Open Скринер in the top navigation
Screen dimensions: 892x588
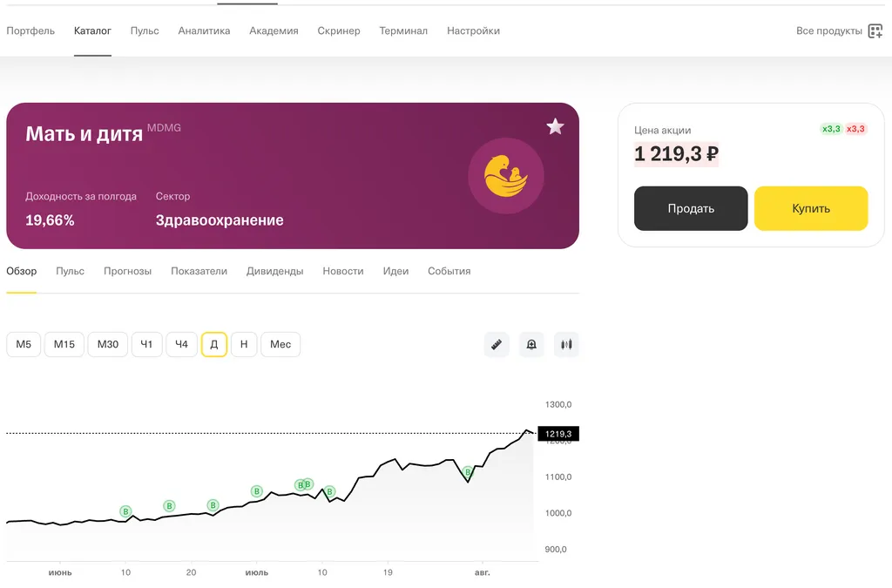click(339, 30)
